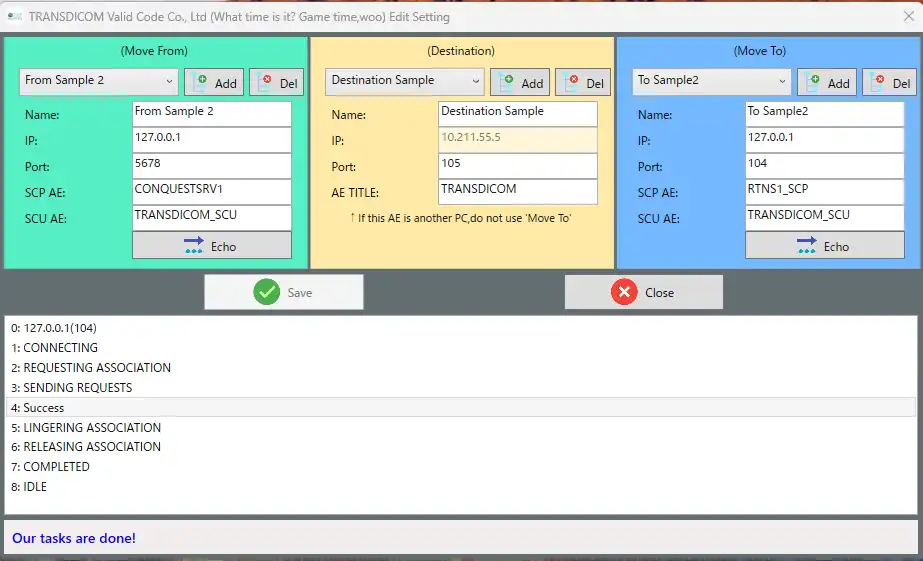Viewport: 923px width, 561px height.
Task: Click the SCP AE field with RTNS1_SCP
Action: (825, 191)
